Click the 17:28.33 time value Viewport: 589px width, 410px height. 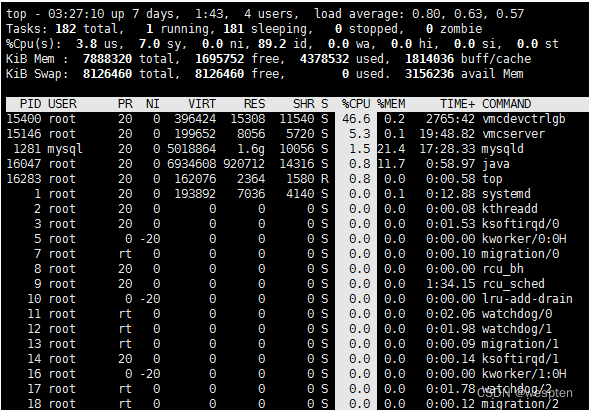click(x=447, y=149)
